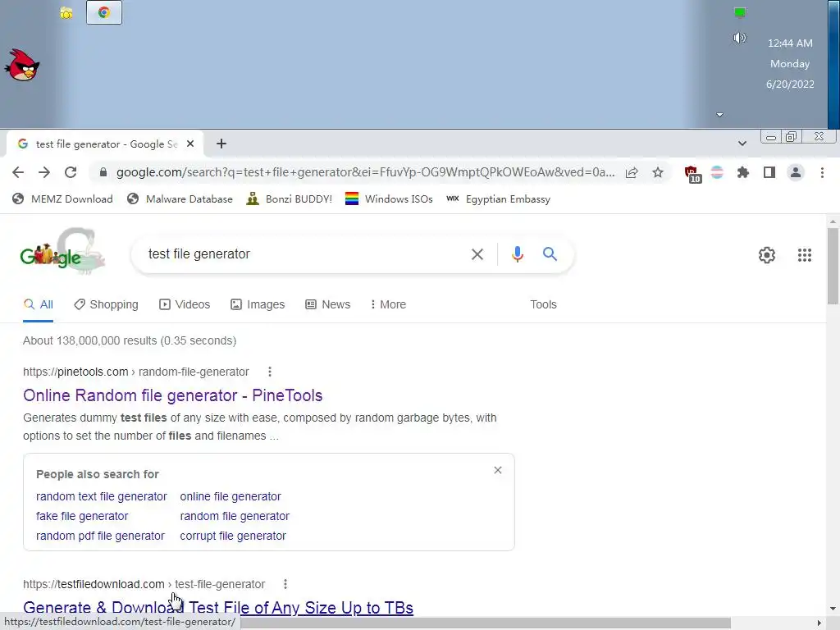Close the test file generator tab

(190, 144)
